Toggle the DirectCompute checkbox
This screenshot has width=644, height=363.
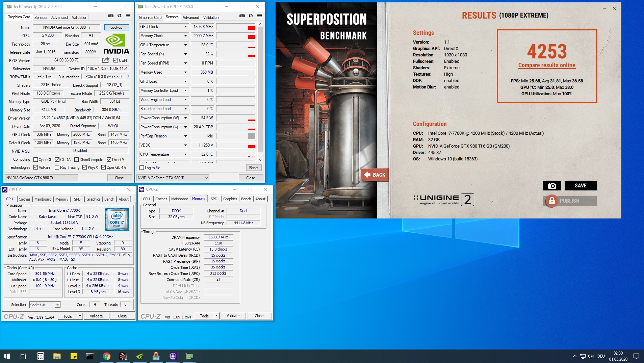click(x=77, y=160)
